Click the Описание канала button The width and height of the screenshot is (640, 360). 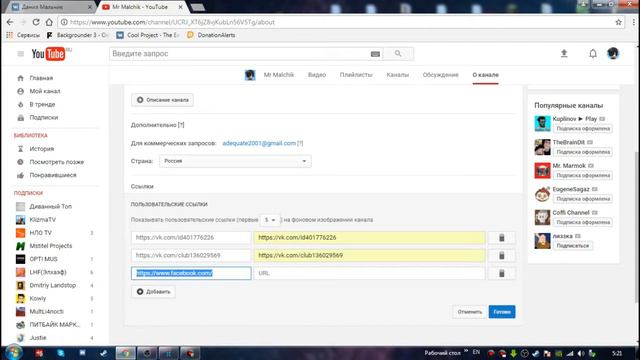click(x=162, y=100)
